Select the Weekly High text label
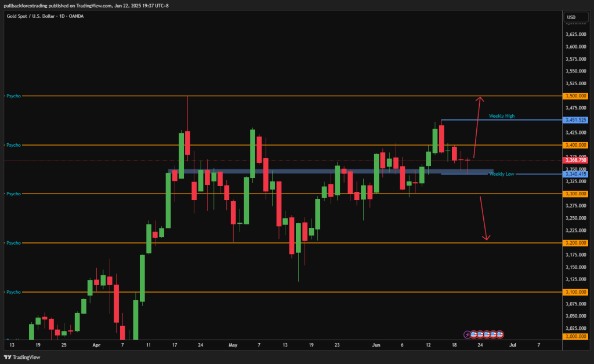Screen dimensions: 594x364 click(501, 117)
